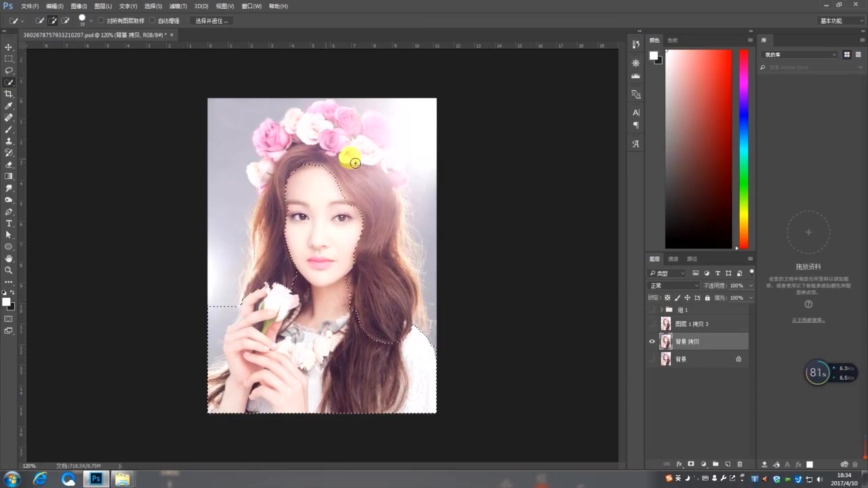Viewport: 868px width, 488px height.
Task: Hide the 背景 拷贝 layer
Action: point(652,342)
